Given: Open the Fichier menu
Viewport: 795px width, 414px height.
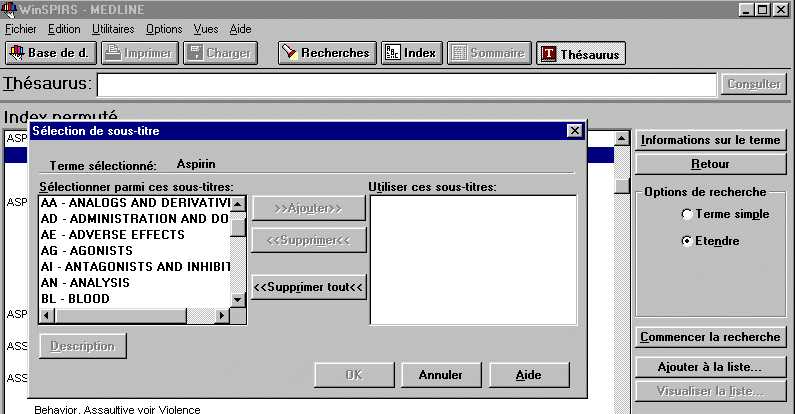Looking at the screenshot, I should coord(21,29).
